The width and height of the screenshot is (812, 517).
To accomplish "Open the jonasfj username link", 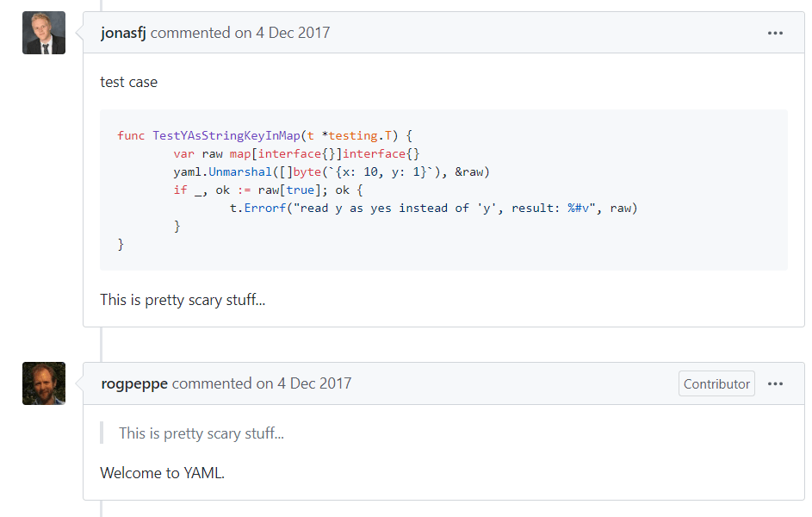I will coord(123,34).
